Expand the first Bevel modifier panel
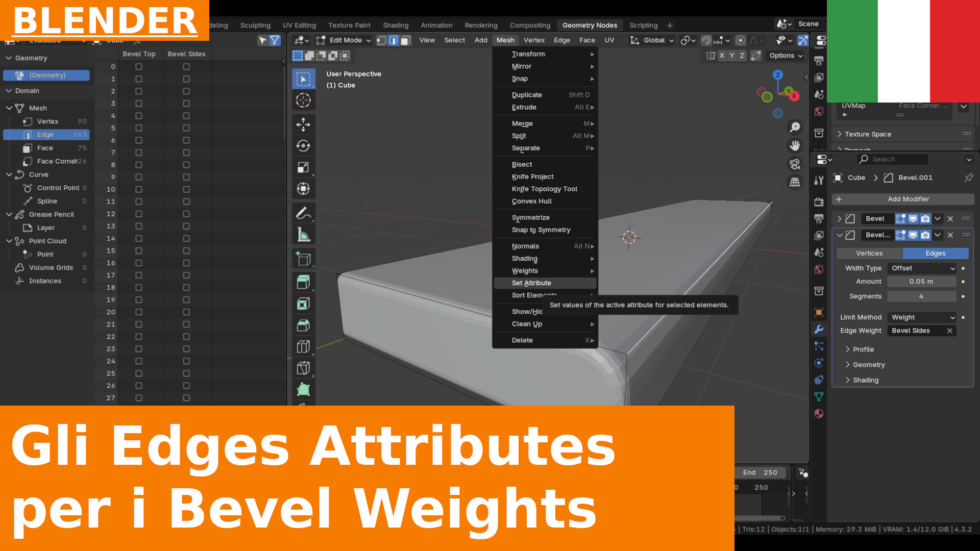Screen dimensions: 980x551 pos(839,219)
